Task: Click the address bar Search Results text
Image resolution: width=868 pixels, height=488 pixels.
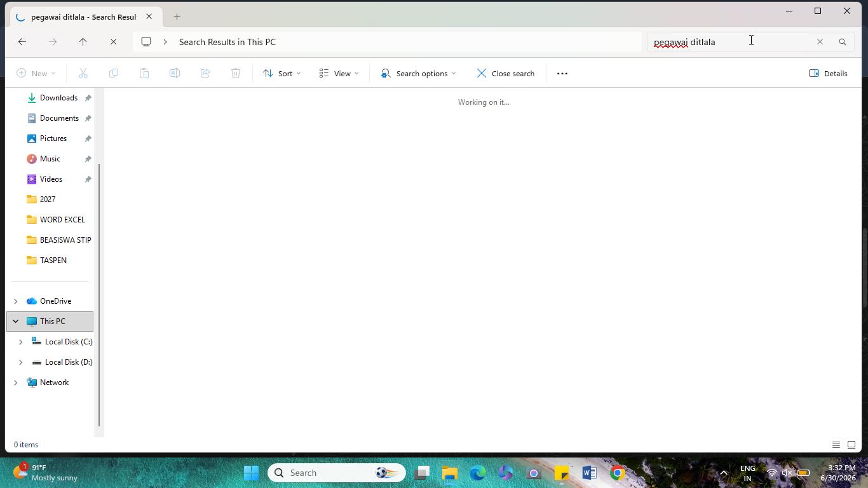Action: (x=227, y=42)
